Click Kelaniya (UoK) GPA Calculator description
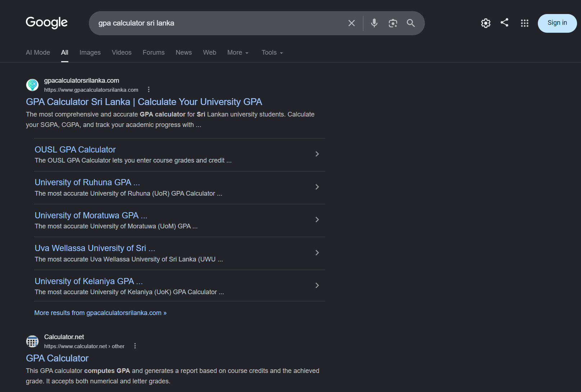This screenshot has width=581, height=392. coord(129,292)
